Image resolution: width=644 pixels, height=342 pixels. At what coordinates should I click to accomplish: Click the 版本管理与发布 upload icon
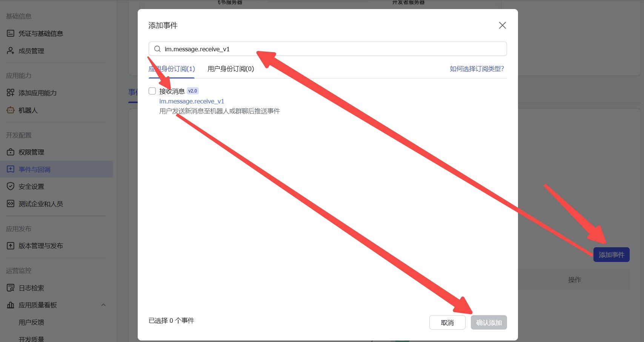11,246
